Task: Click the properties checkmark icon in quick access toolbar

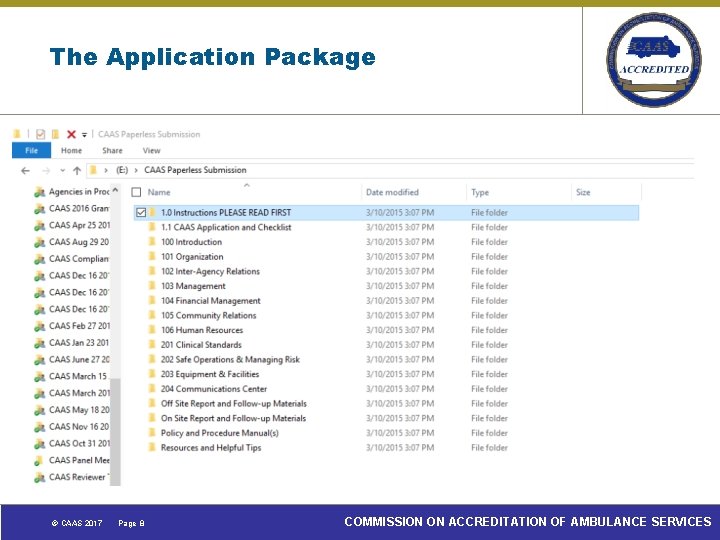Action: coord(40,134)
